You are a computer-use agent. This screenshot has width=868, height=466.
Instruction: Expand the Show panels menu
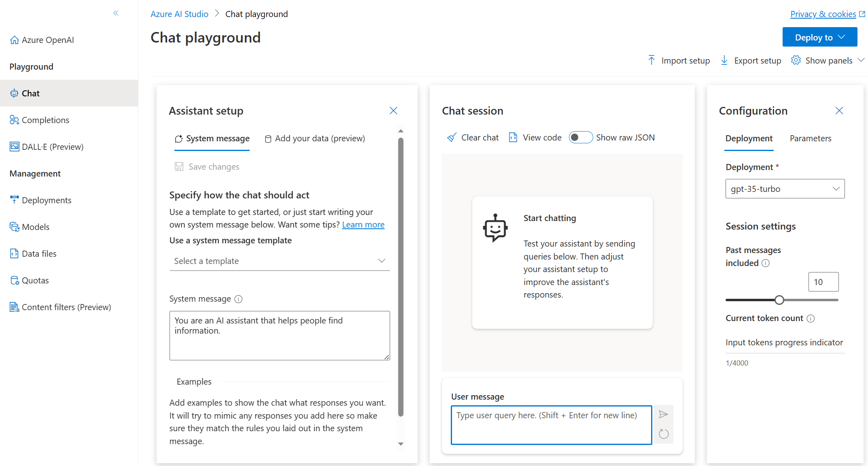pos(827,60)
